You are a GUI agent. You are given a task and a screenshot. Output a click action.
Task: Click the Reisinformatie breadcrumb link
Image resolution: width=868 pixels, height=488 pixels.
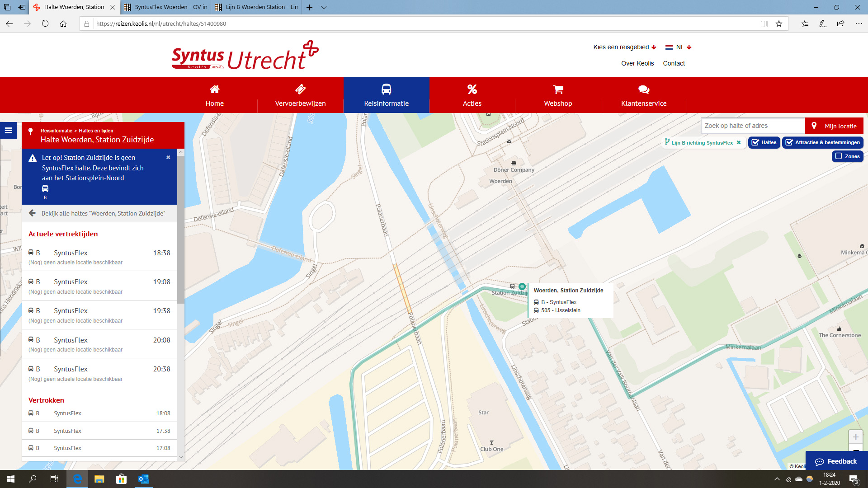click(x=57, y=131)
